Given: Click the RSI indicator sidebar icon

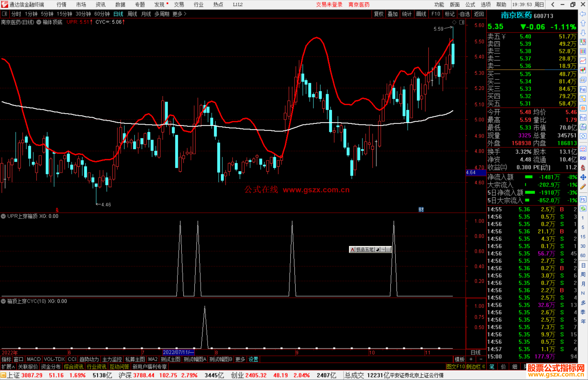Looking at the screenshot, I should point(583,158).
